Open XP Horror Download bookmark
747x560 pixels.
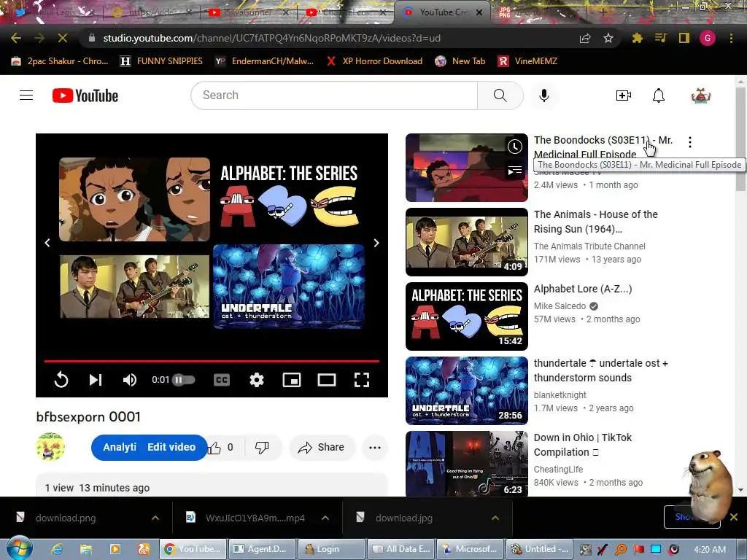coord(374,61)
